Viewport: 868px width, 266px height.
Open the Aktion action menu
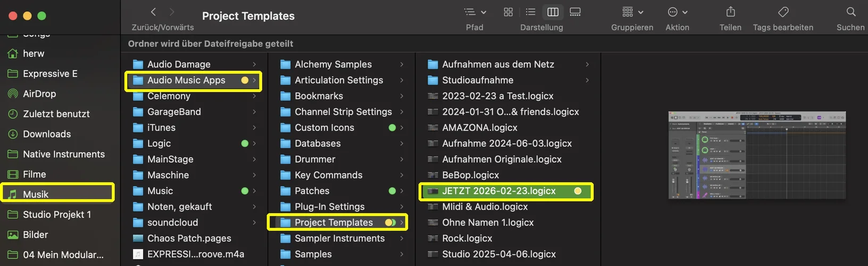(677, 12)
